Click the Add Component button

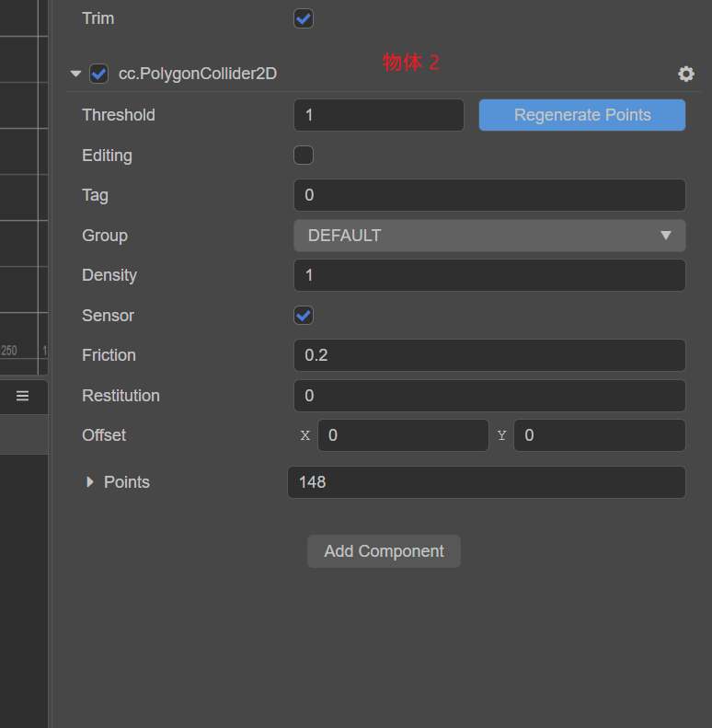pos(384,551)
